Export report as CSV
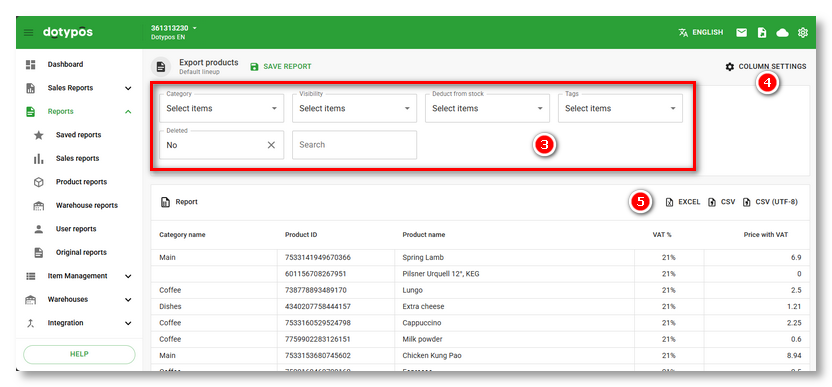 pyautogui.click(x=722, y=202)
